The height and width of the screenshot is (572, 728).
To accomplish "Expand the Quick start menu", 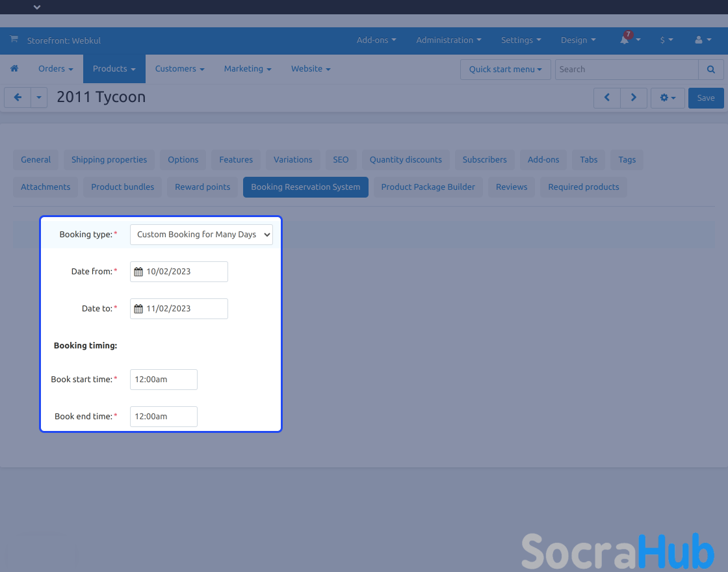I will (x=505, y=70).
